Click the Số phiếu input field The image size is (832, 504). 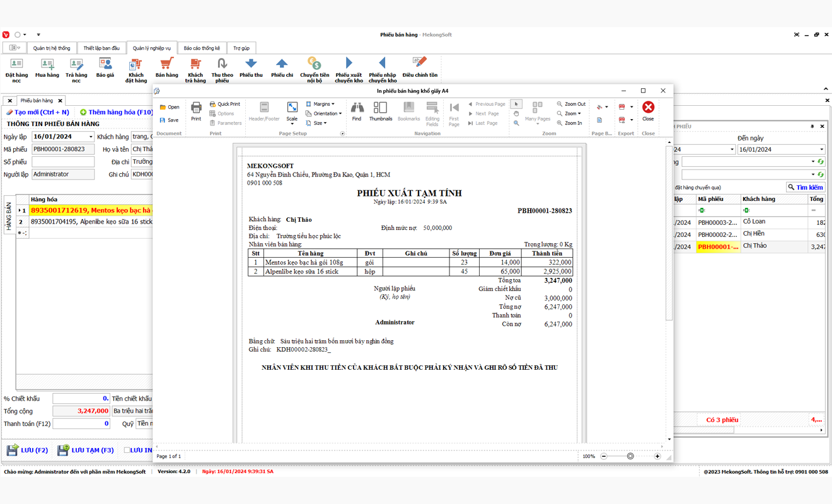click(63, 162)
